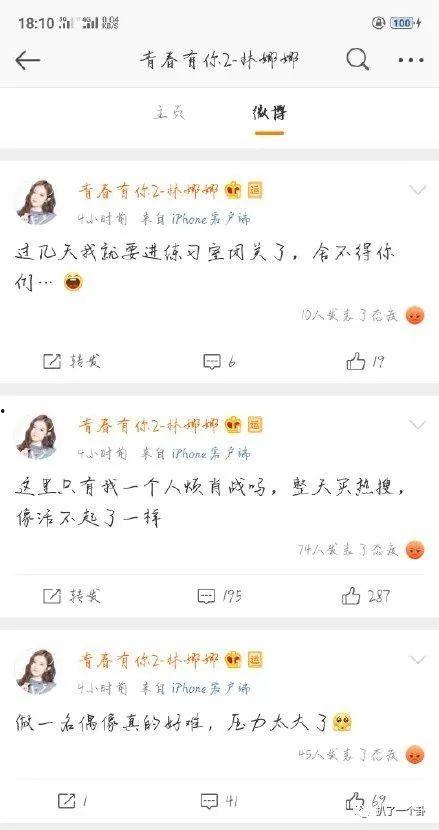Select the 微博 tab

(x=270, y=113)
